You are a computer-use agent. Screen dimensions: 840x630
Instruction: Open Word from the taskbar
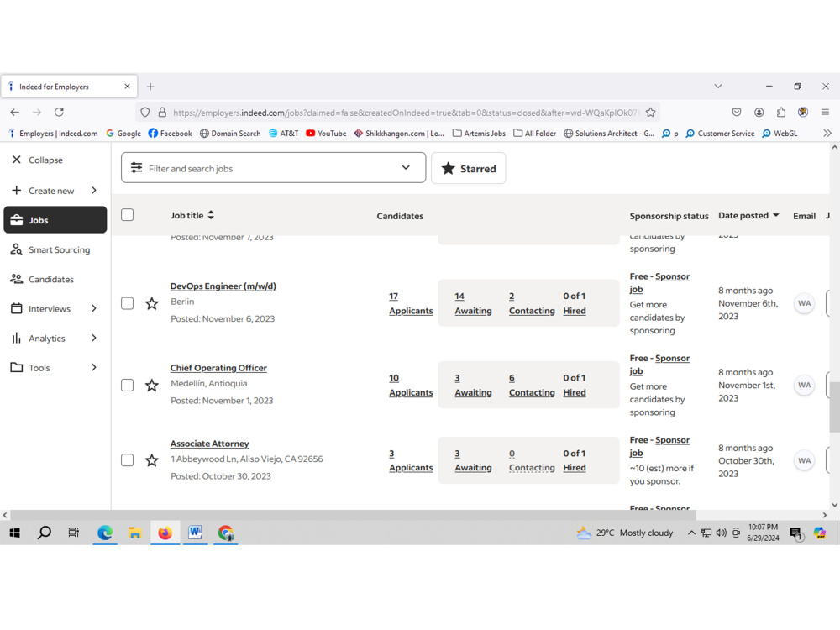(195, 533)
